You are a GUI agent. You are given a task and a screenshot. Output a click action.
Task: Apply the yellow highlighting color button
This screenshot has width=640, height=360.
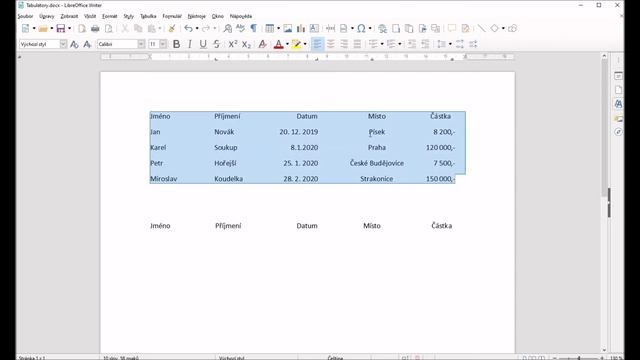point(296,44)
